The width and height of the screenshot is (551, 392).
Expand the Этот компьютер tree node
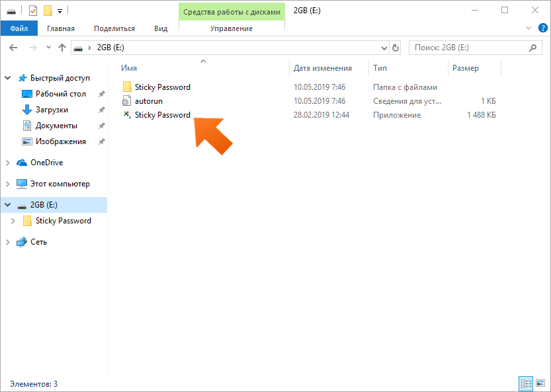click(8, 184)
